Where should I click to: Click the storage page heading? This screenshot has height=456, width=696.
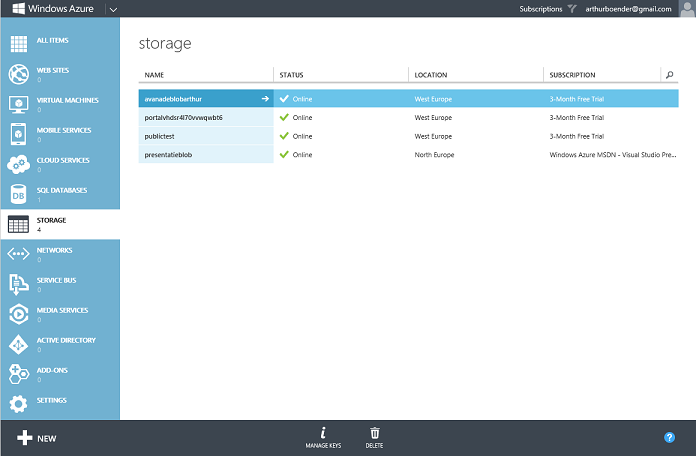tap(165, 44)
